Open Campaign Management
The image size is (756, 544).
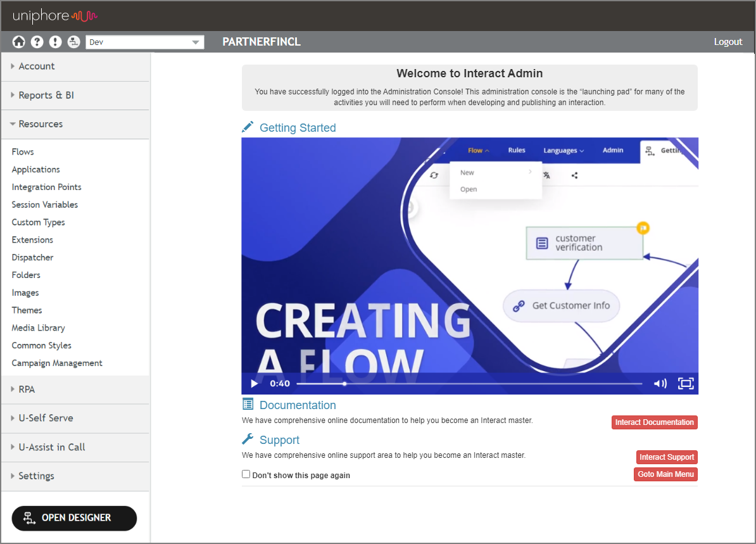(x=57, y=363)
